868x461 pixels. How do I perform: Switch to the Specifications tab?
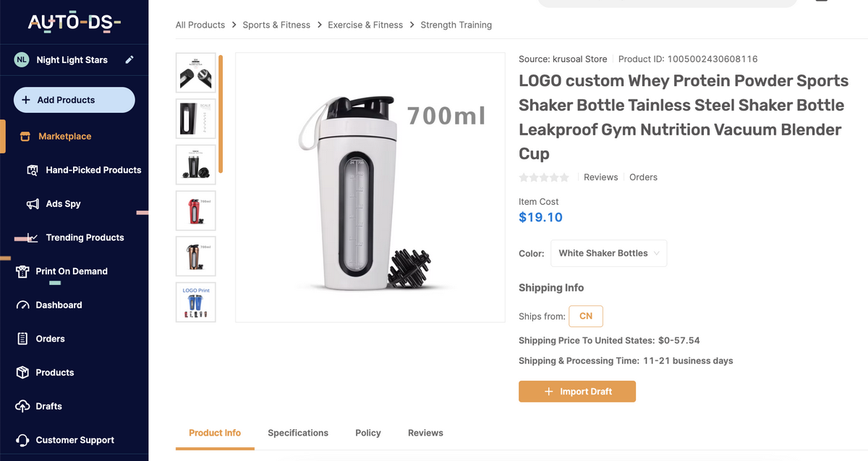[298, 432]
